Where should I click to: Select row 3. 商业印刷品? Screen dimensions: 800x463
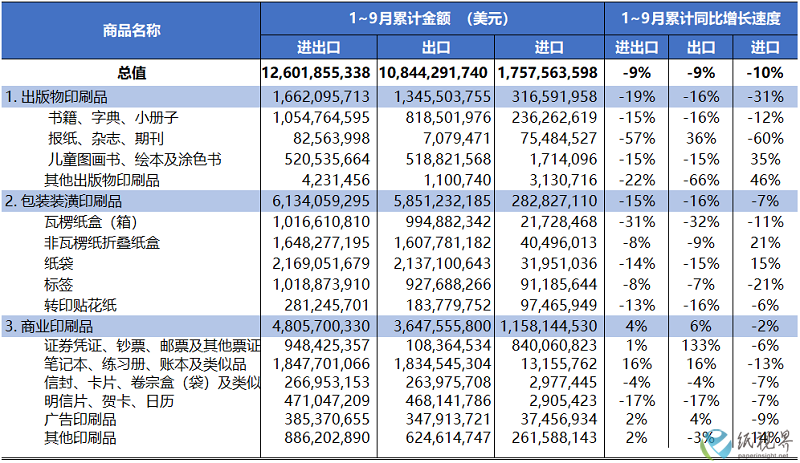(49, 327)
